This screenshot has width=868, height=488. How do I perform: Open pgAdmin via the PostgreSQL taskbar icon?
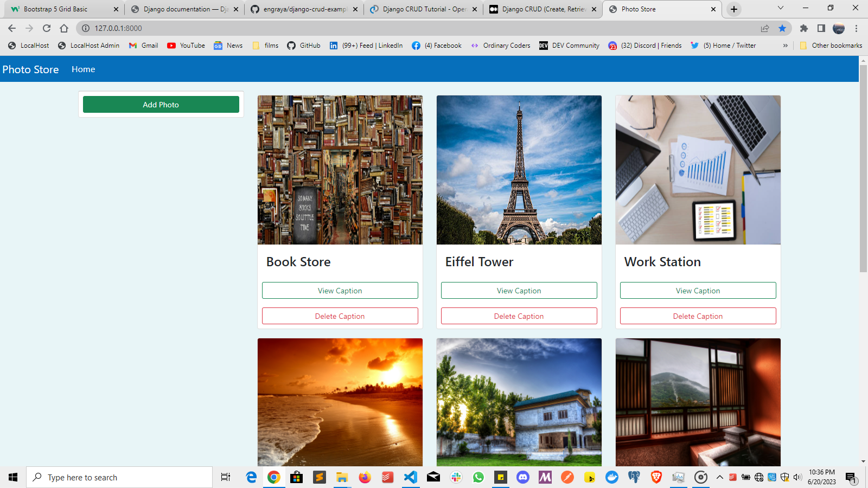coord(634,477)
